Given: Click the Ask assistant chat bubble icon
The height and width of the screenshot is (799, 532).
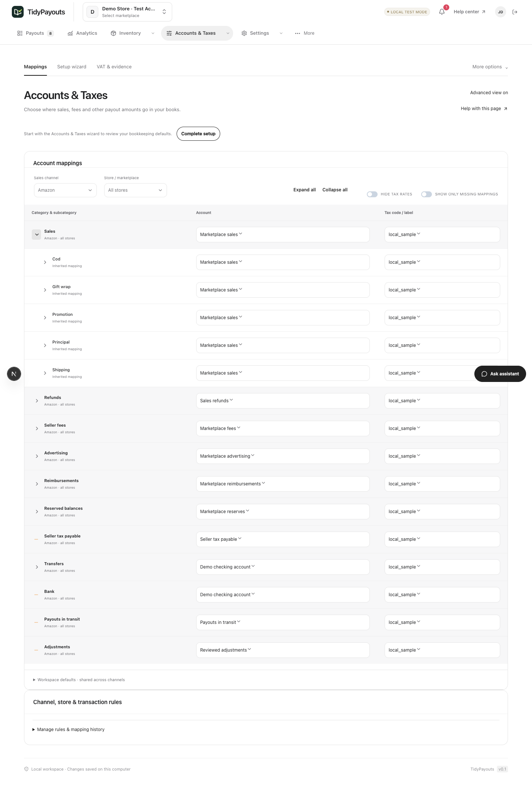Looking at the screenshot, I should coord(484,374).
